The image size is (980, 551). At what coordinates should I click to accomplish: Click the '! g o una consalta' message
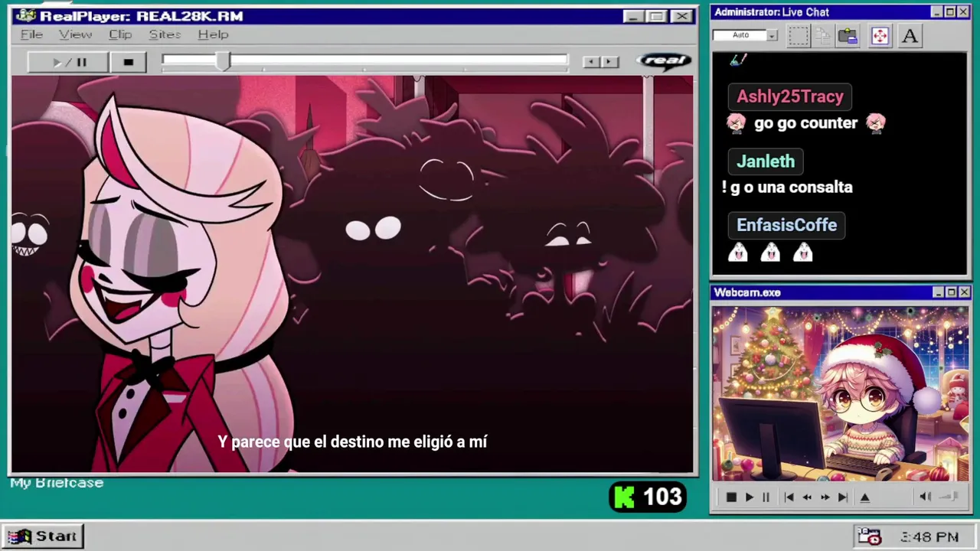(x=787, y=187)
